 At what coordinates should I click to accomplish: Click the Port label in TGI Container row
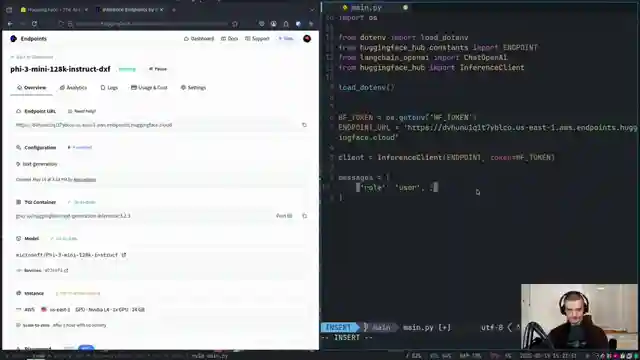(284, 216)
